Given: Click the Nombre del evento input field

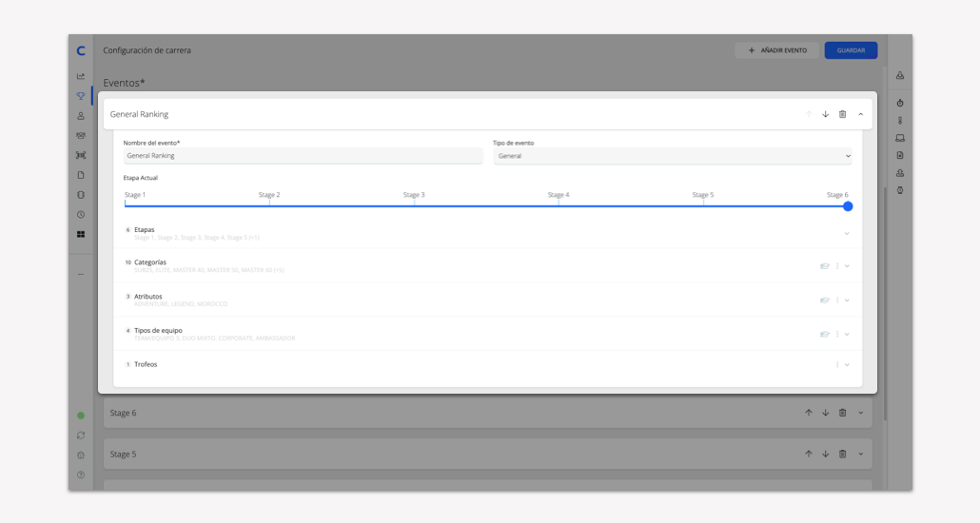Looking at the screenshot, I should coord(304,156).
